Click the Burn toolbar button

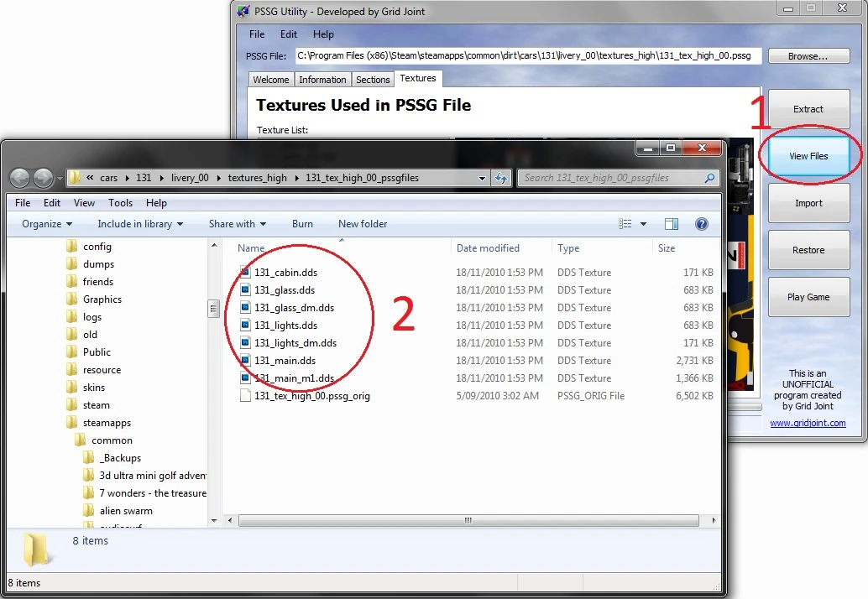(302, 224)
